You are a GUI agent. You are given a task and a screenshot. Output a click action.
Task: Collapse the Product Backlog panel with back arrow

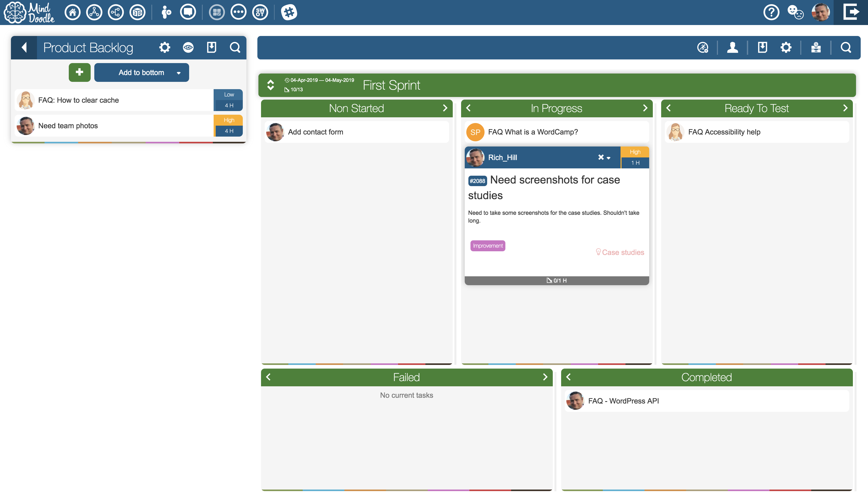(x=24, y=47)
